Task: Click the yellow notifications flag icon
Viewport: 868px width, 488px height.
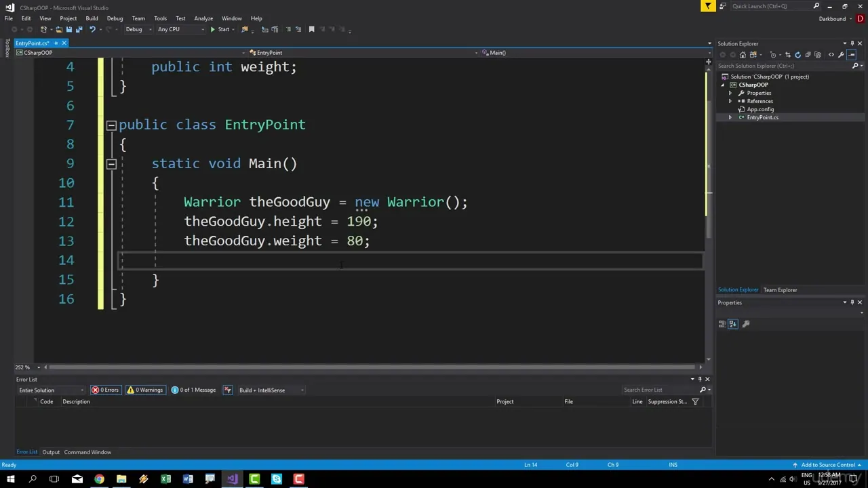Action: pos(708,6)
